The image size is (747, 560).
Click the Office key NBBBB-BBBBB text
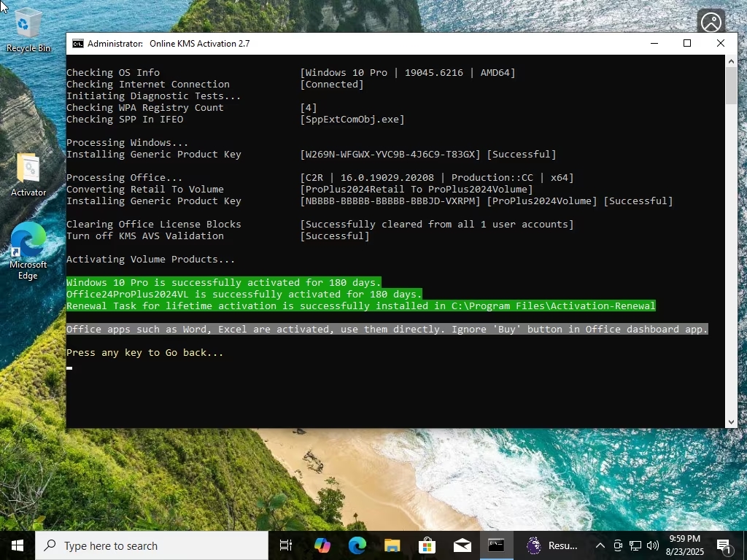(x=390, y=201)
